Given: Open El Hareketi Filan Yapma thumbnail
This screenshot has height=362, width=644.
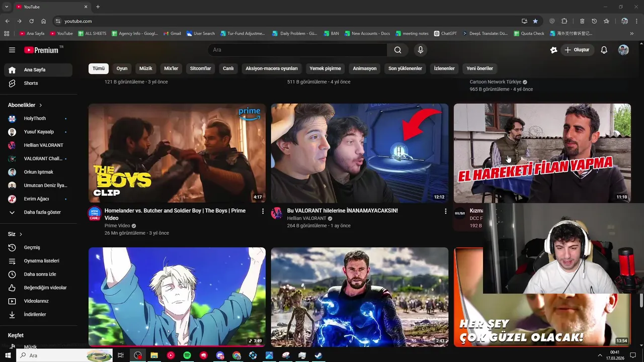Looking at the screenshot, I should click(542, 153).
